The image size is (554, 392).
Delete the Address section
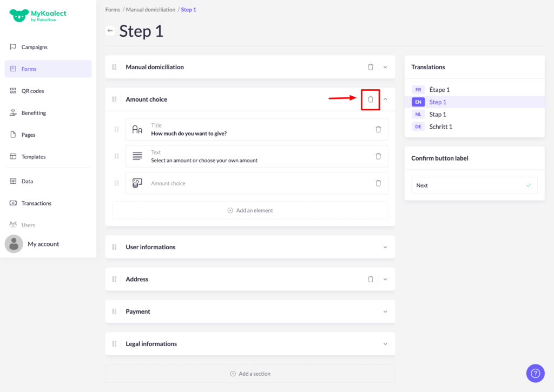point(371,280)
